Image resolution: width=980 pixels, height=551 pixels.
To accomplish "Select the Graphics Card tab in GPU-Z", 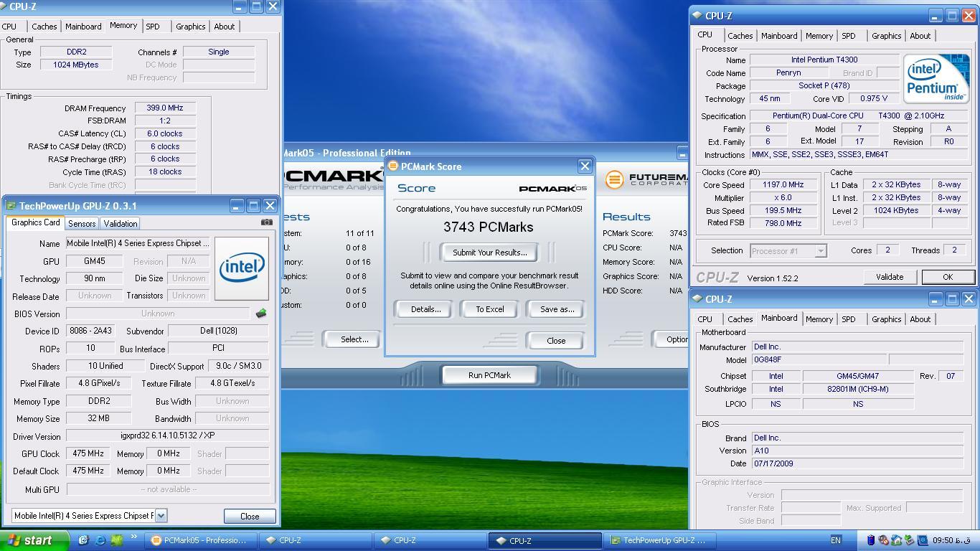I will point(35,222).
